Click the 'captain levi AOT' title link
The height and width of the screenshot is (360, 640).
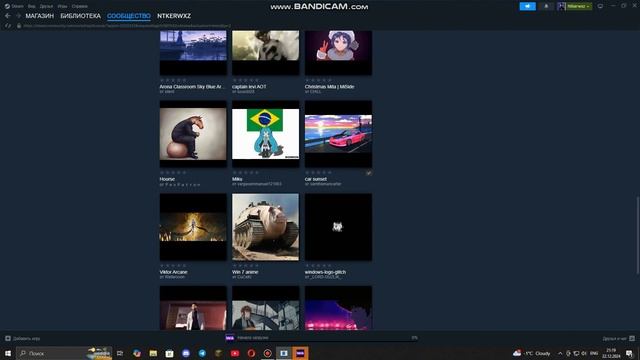(x=249, y=87)
